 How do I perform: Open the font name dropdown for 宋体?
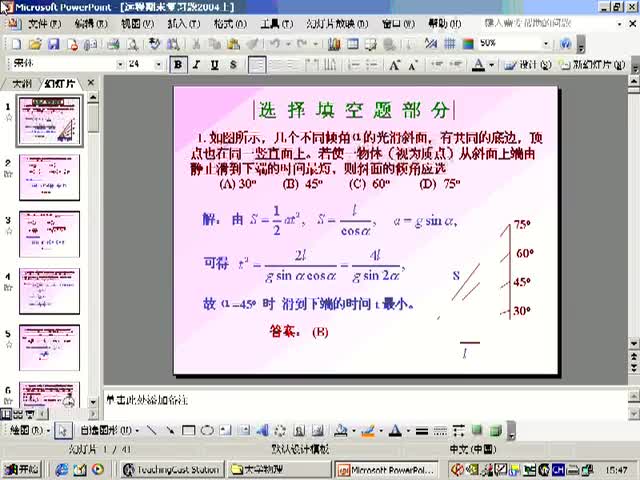pos(120,64)
